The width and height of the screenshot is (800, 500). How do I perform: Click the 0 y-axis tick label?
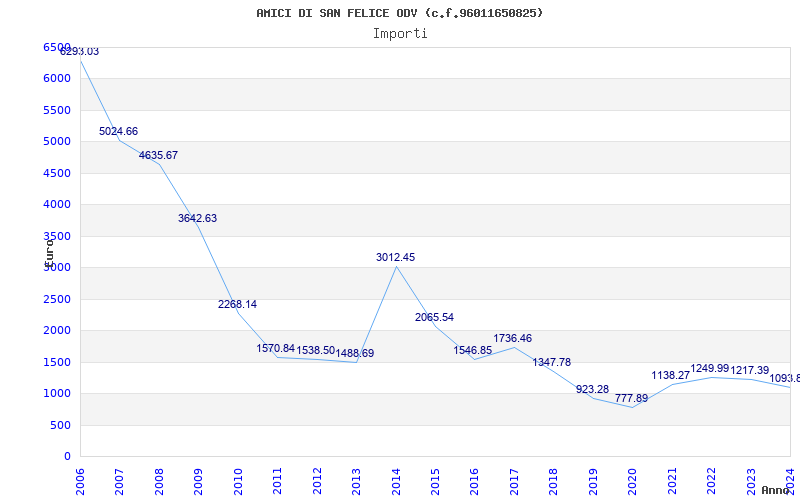point(67,457)
